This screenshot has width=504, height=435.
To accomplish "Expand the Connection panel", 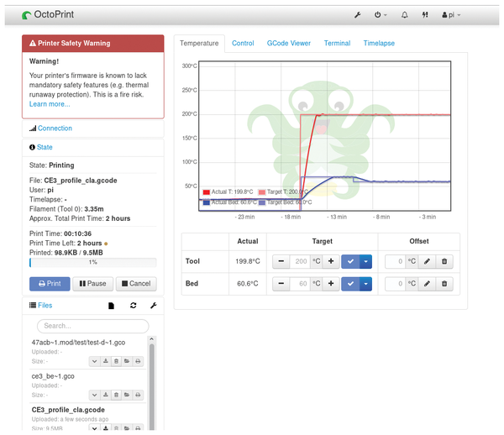I will (x=55, y=128).
